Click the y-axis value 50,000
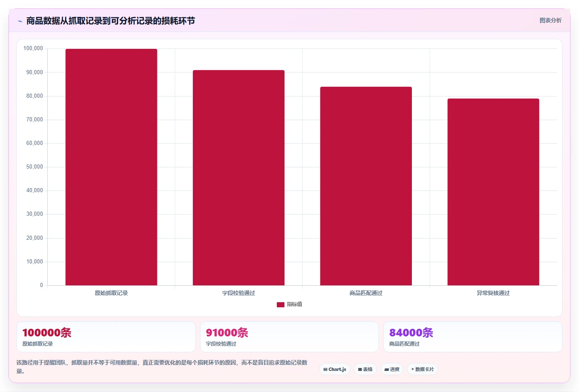The image size is (579, 392). 35,167
